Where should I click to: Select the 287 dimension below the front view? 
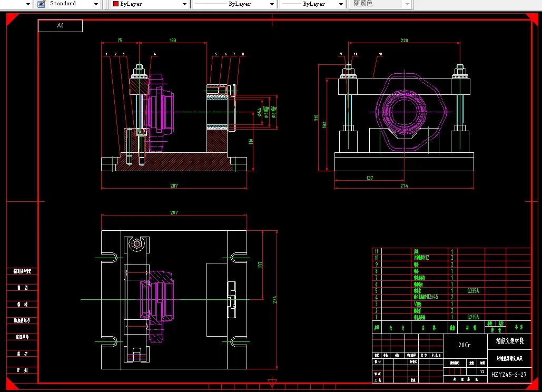point(174,186)
